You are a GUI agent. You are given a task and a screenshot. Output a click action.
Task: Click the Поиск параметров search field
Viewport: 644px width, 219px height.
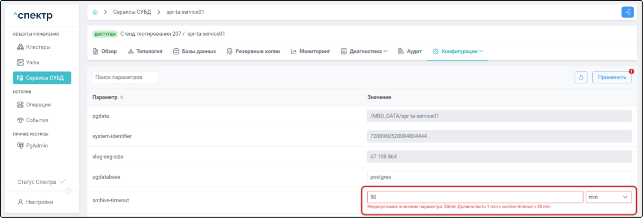[125, 77]
